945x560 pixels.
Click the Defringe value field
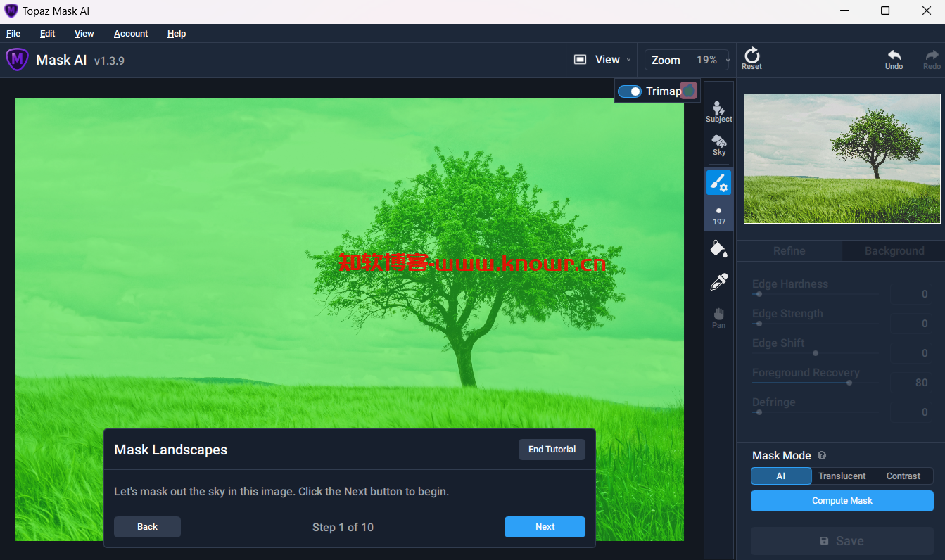pyautogui.click(x=913, y=412)
